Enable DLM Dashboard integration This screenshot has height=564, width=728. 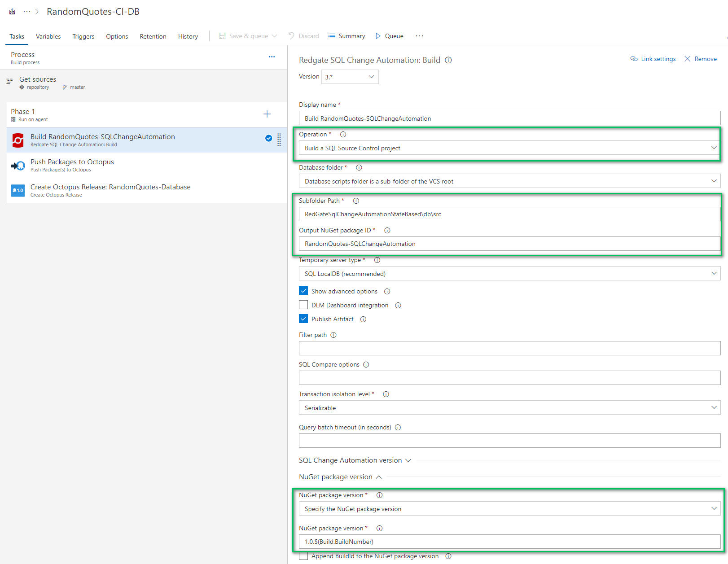(x=303, y=305)
